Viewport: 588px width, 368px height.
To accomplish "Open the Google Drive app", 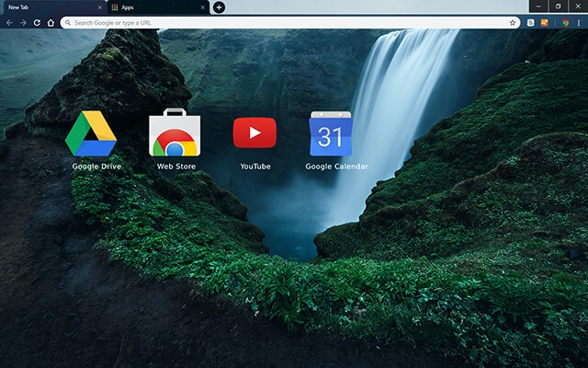I will pyautogui.click(x=91, y=133).
